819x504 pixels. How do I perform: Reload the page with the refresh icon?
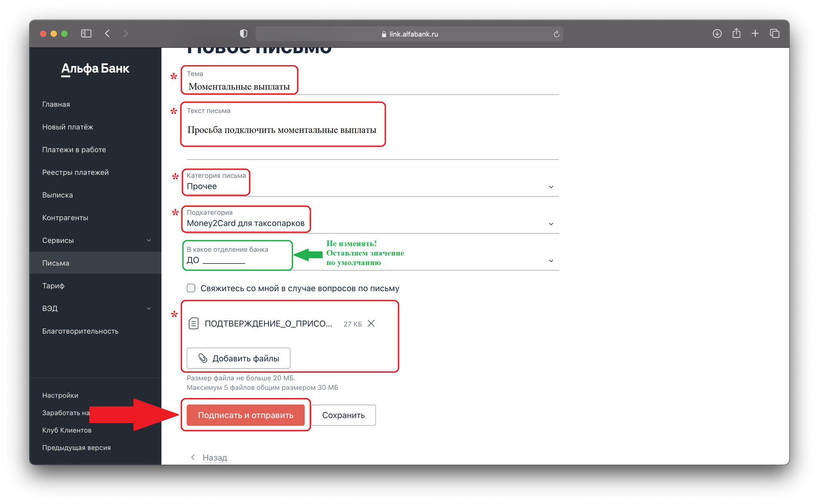[557, 34]
